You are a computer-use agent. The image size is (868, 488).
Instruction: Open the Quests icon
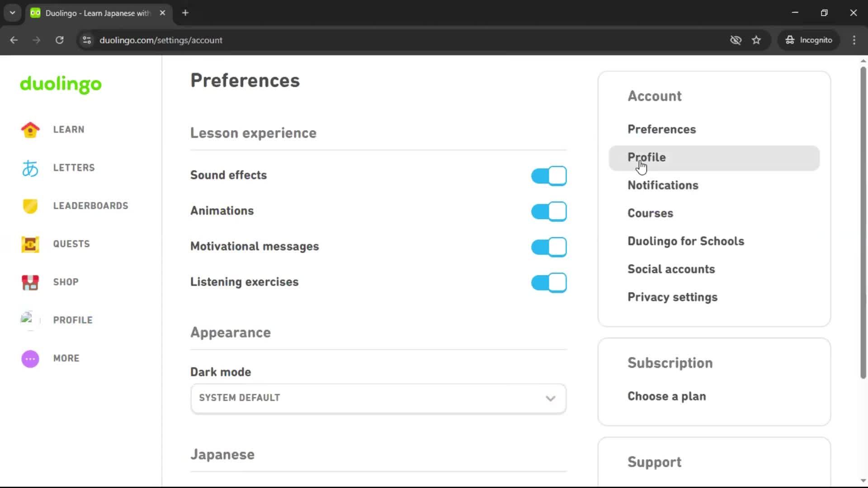pos(30,244)
